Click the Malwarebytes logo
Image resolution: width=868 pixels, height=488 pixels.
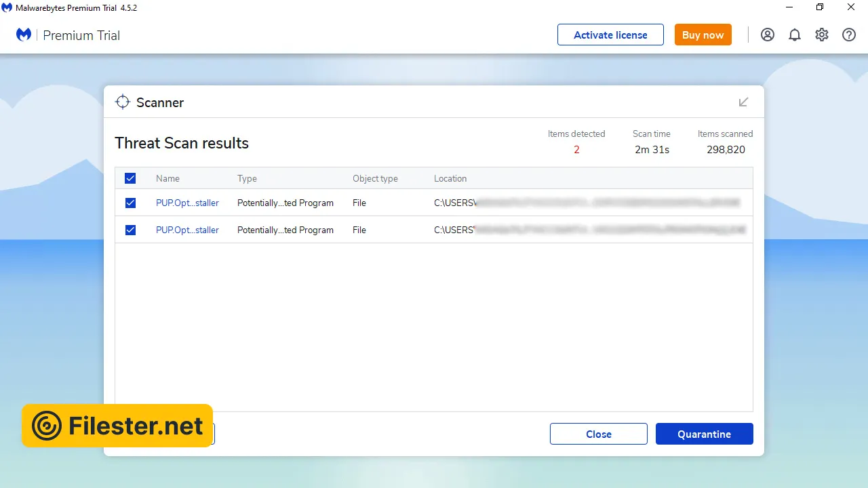coord(24,35)
